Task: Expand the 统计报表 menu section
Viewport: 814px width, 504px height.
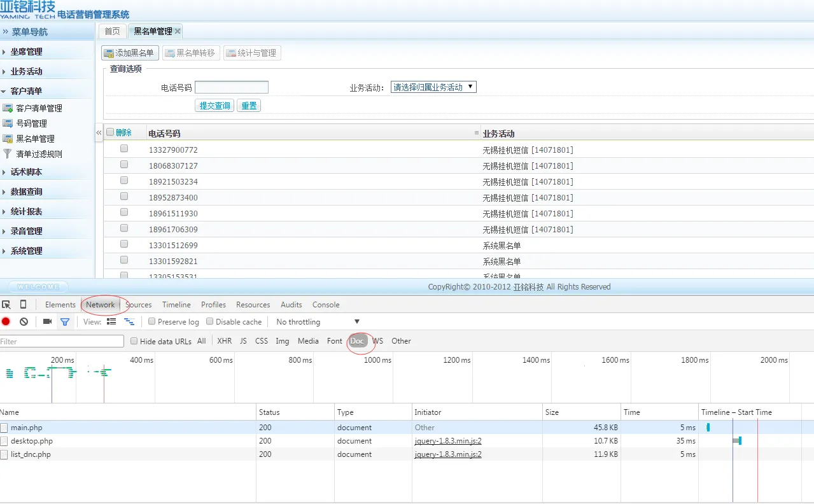Action: (27, 211)
